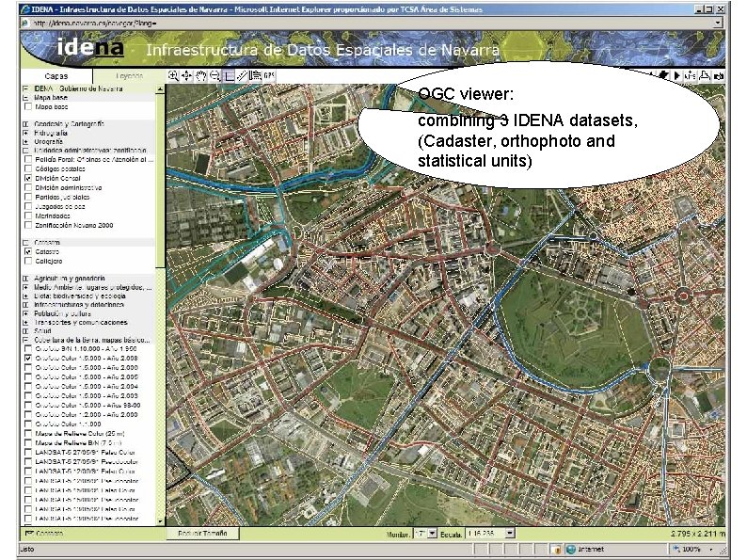This screenshot has width=747, height=560.
Task: Collapse the Mapa base group
Action: [x=25, y=98]
